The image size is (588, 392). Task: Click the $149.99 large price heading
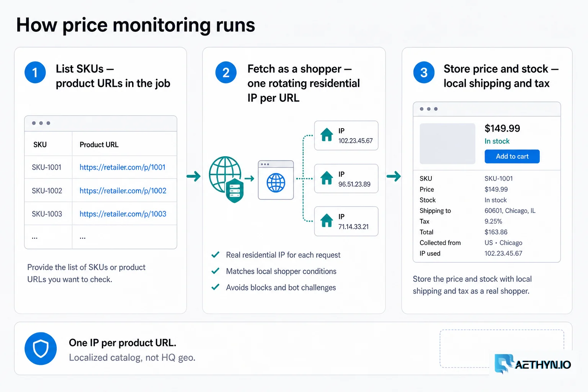tap(502, 128)
